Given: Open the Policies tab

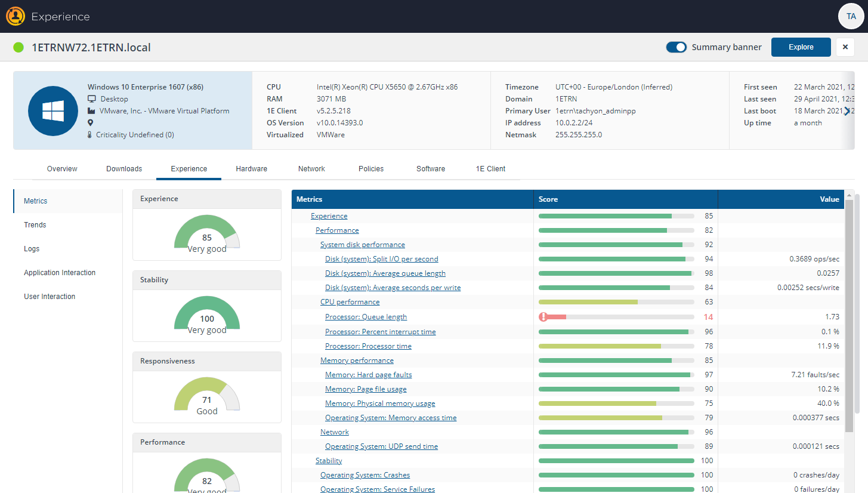Looking at the screenshot, I should tap(371, 169).
